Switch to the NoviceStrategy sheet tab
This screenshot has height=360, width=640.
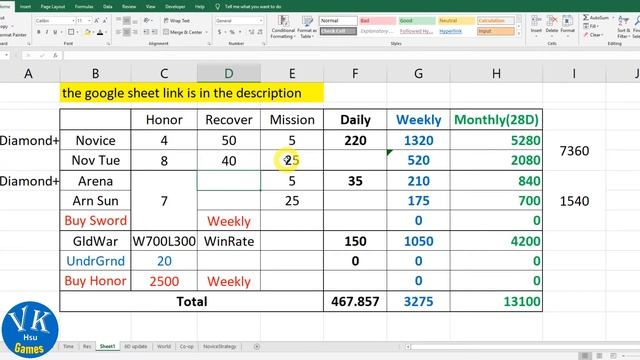click(220, 347)
